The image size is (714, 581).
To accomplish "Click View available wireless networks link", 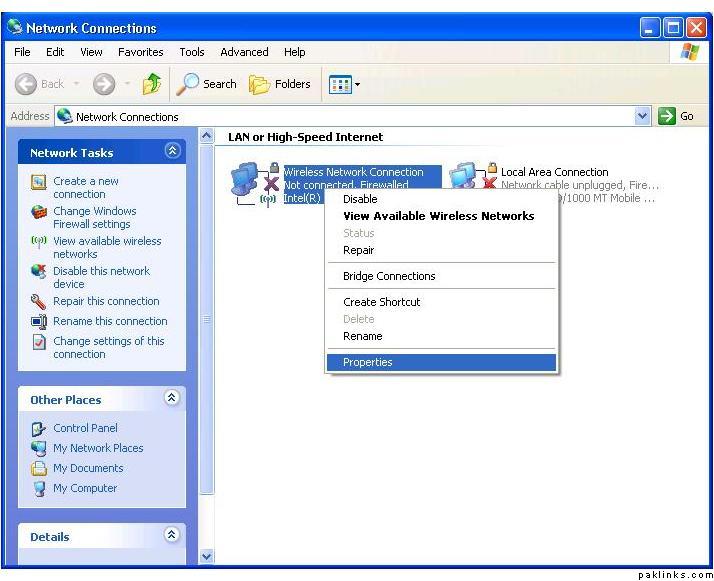I will click(107, 247).
